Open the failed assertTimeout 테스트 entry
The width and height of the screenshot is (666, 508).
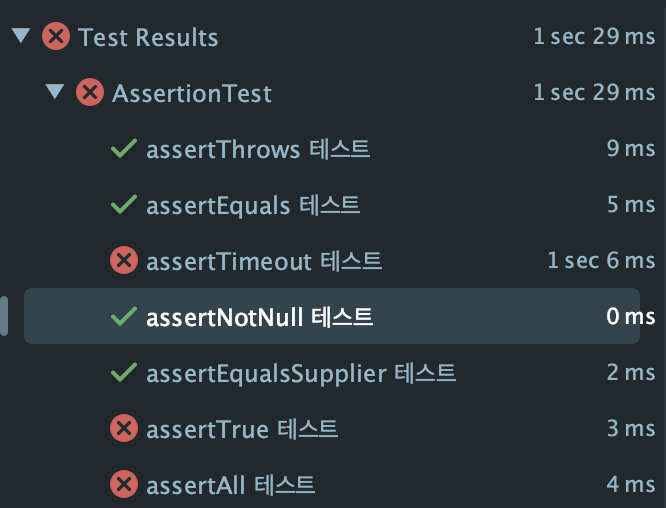tap(332, 260)
